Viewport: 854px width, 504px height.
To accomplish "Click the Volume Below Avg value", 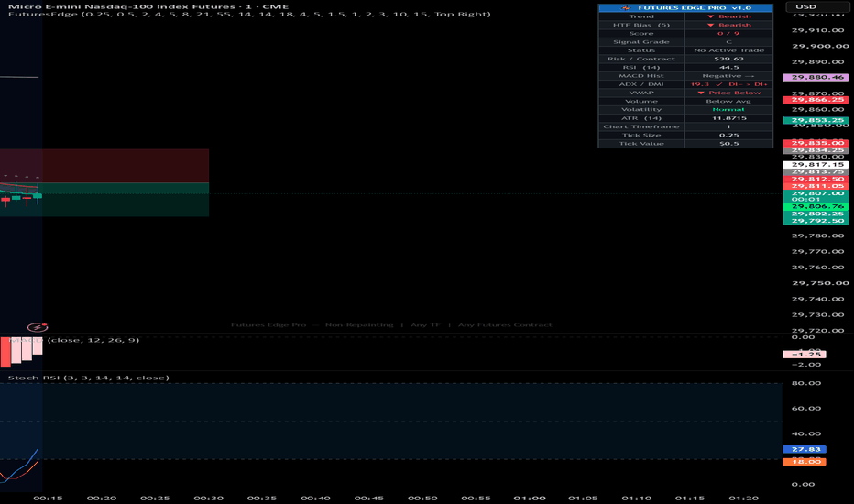I will pyautogui.click(x=728, y=102).
